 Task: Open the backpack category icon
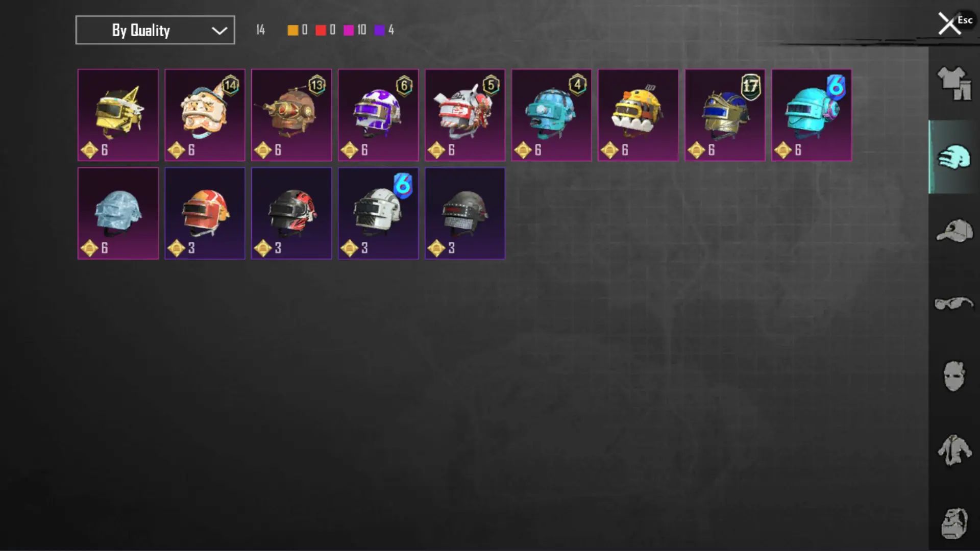953,523
